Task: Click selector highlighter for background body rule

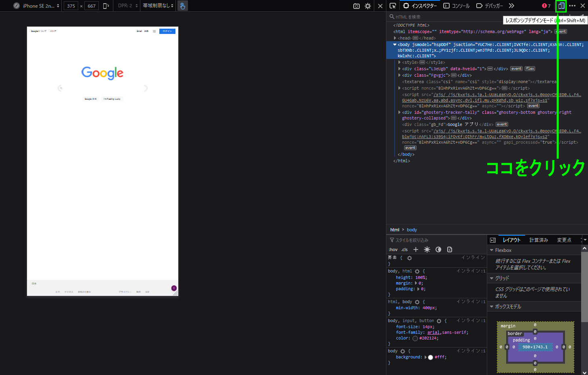Action: [x=402, y=351]
